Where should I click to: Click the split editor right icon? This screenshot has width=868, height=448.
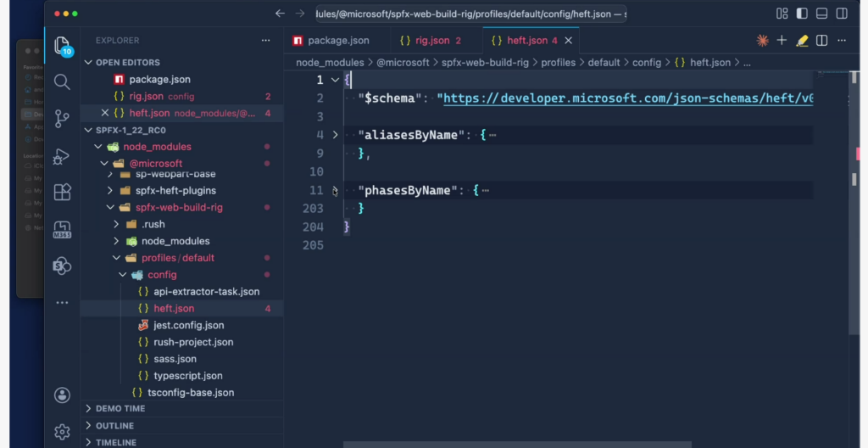tap(821, 41)
